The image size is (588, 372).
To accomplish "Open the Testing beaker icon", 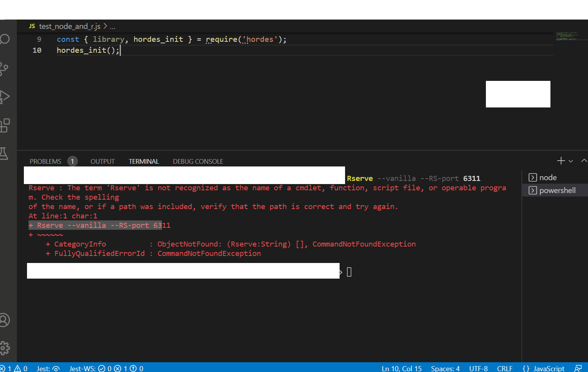I will (6, 153).
